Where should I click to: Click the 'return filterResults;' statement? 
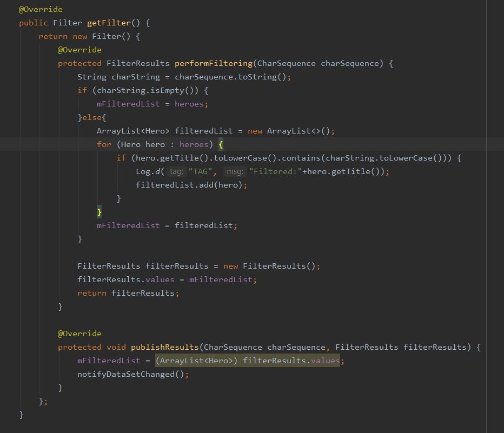pos(128,294)
